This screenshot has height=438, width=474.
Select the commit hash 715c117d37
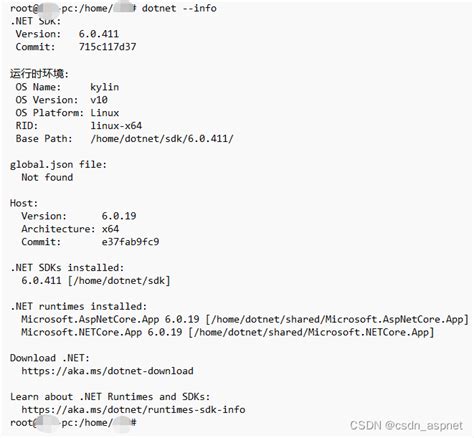tap(107, 47)
